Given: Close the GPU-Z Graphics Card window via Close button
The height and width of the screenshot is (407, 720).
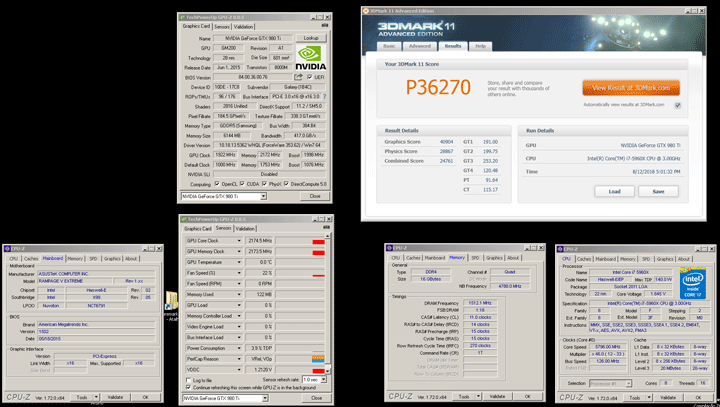Looking at the screenshot, I should pyautogui.click(x=315, y=196).
